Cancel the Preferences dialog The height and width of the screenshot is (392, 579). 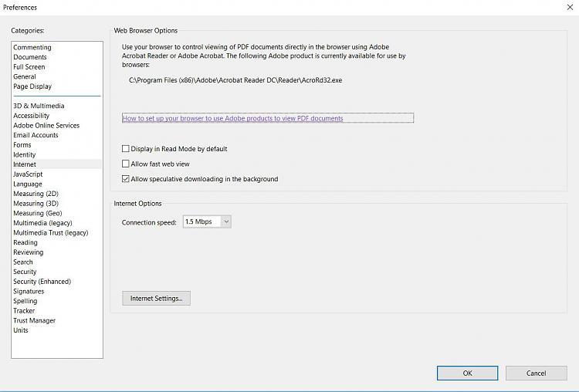[x=537, y=373]
